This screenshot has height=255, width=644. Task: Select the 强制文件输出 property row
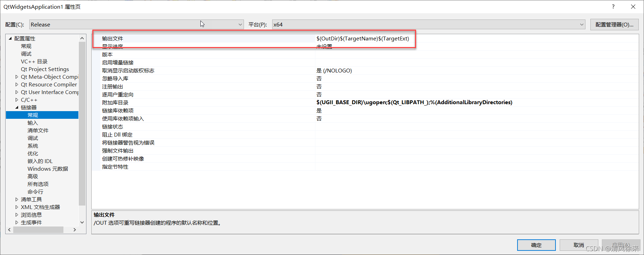point(365,150)
